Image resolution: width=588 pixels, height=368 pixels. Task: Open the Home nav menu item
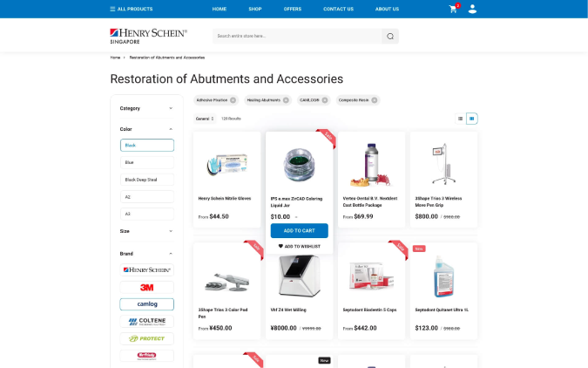[x=220, y=9]
